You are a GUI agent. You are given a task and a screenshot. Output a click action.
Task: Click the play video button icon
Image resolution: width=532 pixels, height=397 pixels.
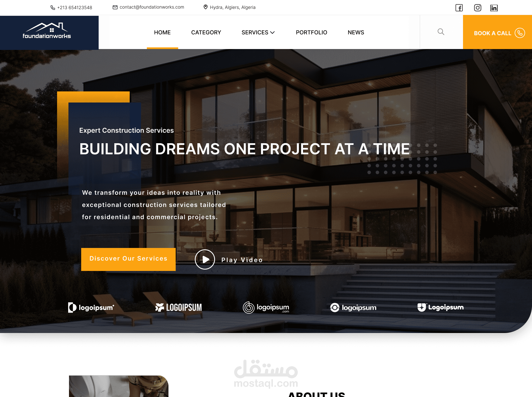point(204,259)
